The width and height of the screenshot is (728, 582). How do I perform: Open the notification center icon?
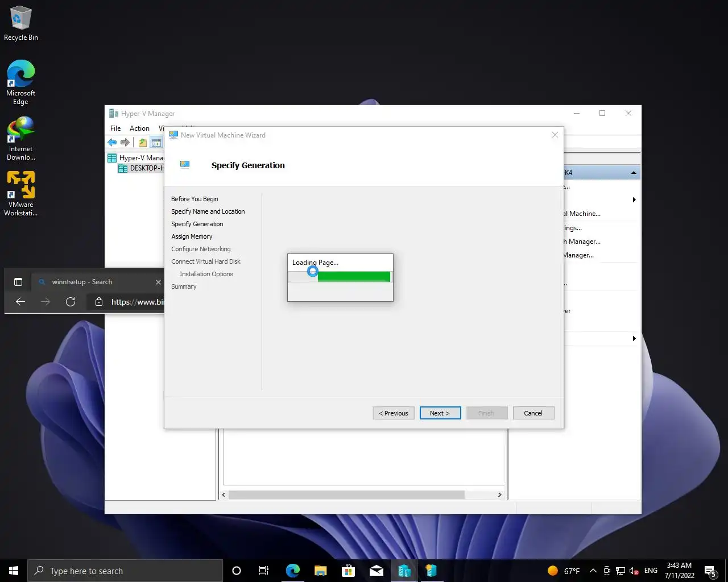pos(710,571)
